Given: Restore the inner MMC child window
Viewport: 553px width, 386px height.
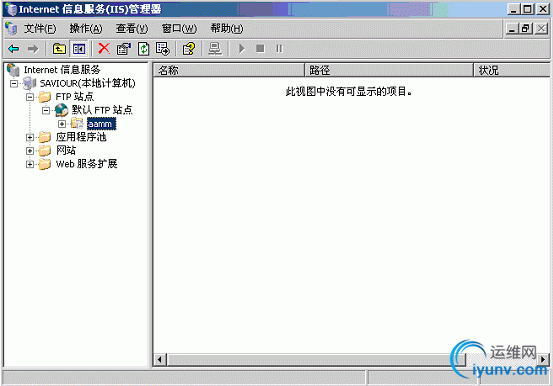Looking at the screenshot, I should coord(526,29).
